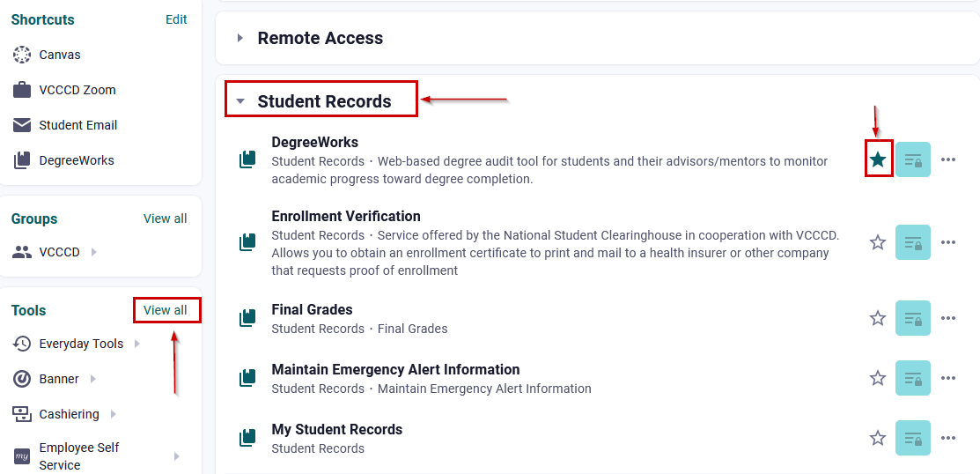Open VCCCD Zoom briefcase icon
Image resolution: width=980 pixels, height=474 pixels.
[x=22, y=90]
